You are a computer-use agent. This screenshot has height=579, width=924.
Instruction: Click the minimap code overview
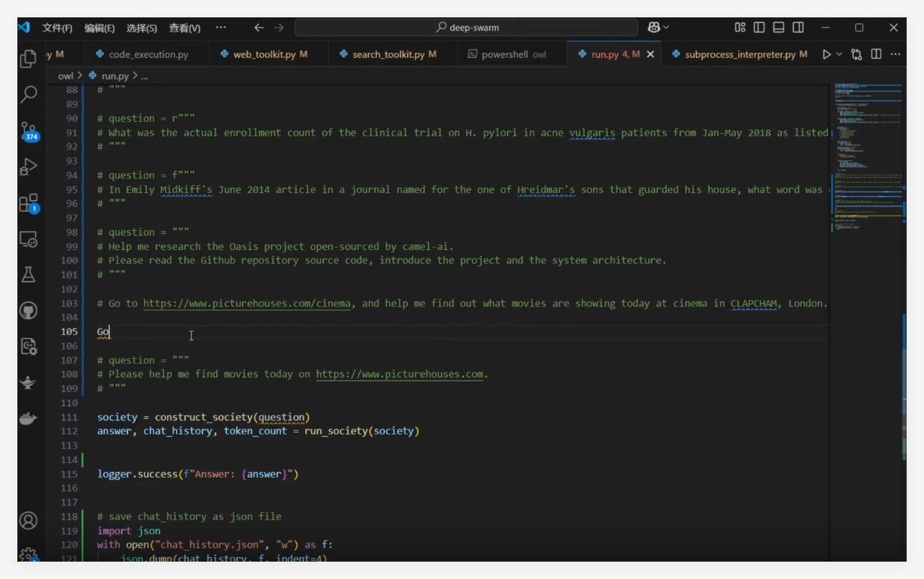pyautogui.click(x=868, y=156)
